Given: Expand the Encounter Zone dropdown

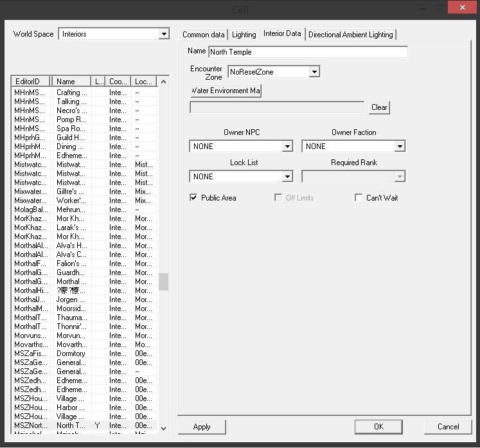Looking at the screenshot, I should point(314,72).
